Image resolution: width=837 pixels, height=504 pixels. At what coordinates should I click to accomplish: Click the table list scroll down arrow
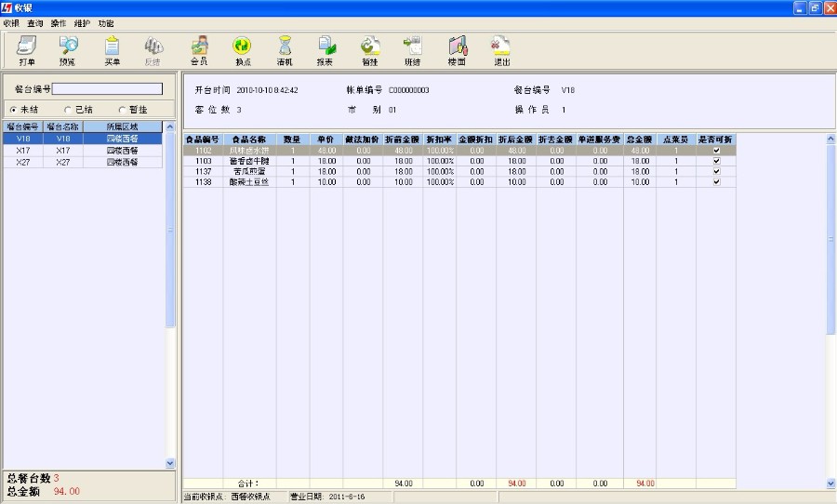pos(170,463)
